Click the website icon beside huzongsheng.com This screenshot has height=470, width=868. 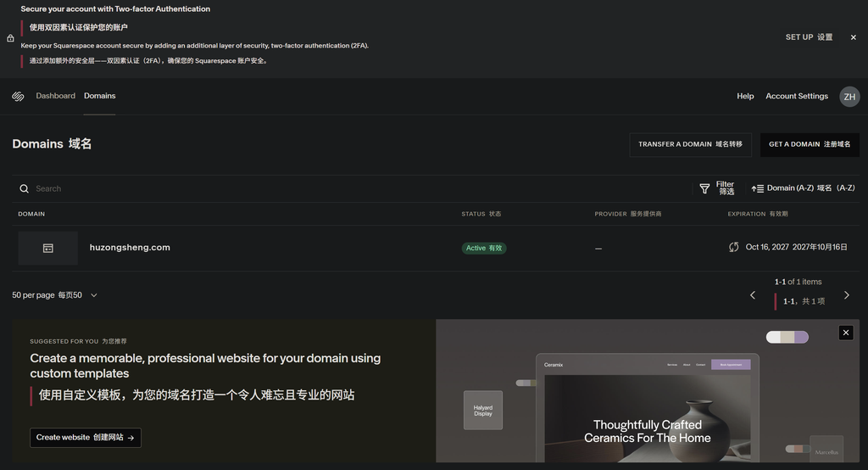pos(48,249)
